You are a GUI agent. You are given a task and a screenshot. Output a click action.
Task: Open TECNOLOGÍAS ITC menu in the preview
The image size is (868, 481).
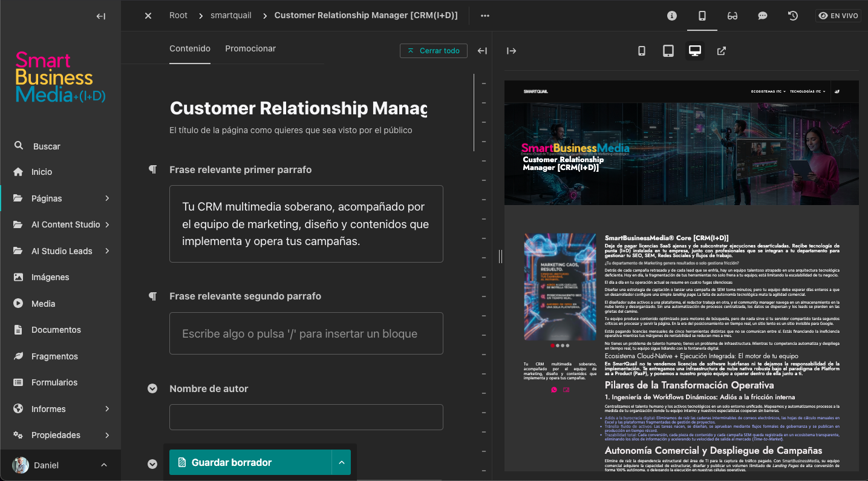click(x=808, y=91)
